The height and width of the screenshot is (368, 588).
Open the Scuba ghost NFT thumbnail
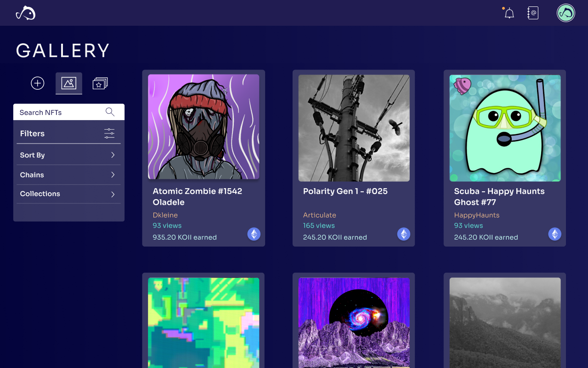point(505,128)
